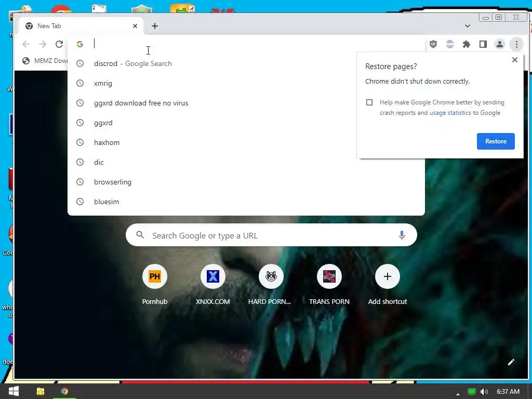Show hidden tray icons arrow
This screenshot has width=532, height=399.
click(x=458, y=394)
